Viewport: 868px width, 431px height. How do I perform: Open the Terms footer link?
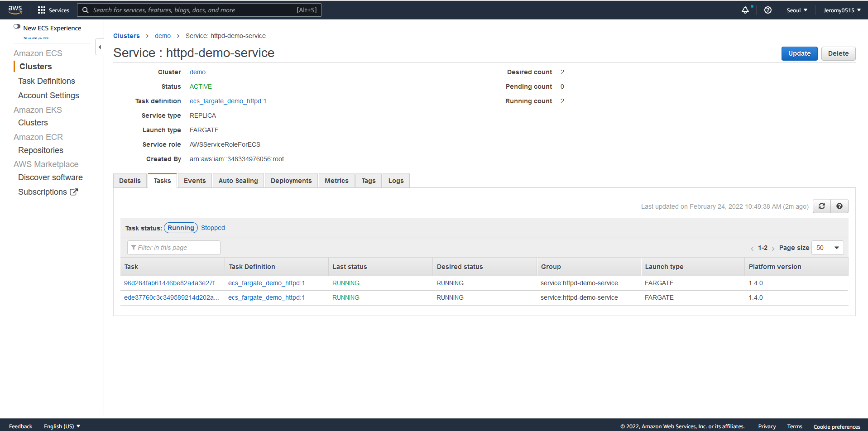tap(795, 426)
